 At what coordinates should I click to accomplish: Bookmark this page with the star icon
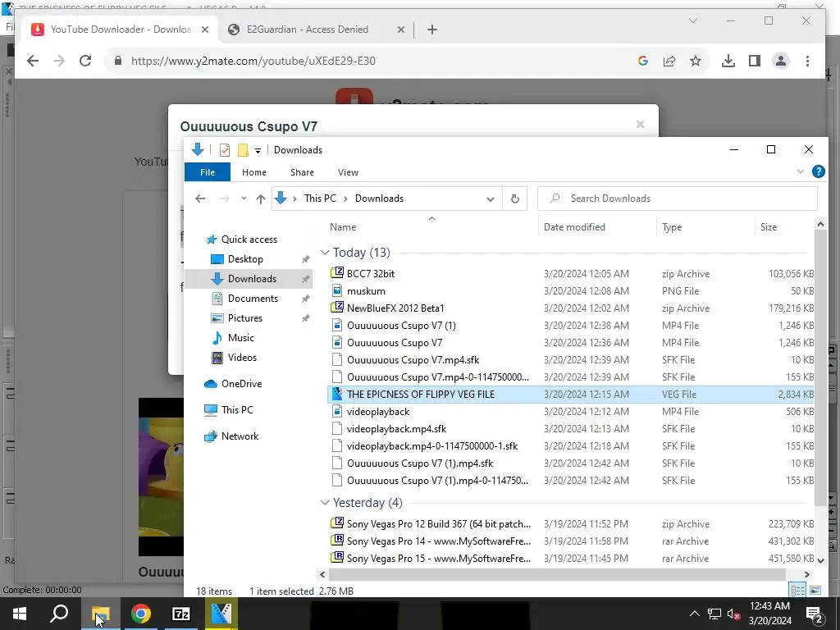click(696, 61)
